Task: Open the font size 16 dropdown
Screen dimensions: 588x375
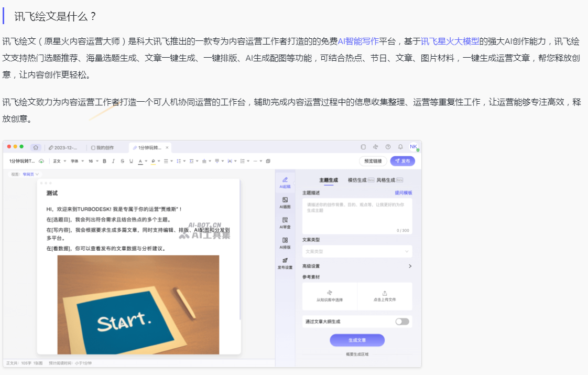Action: (x=93, y=161)
